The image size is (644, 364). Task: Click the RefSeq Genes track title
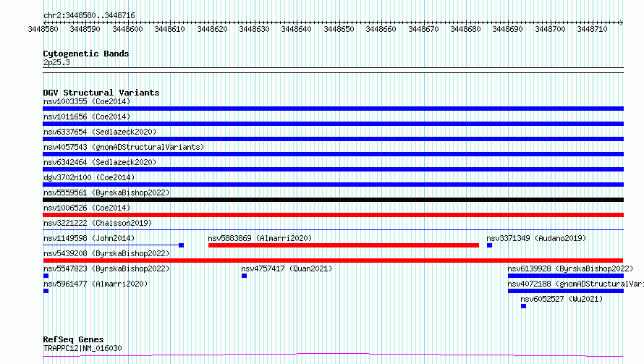pyautogui.click(x=73, y=339)
